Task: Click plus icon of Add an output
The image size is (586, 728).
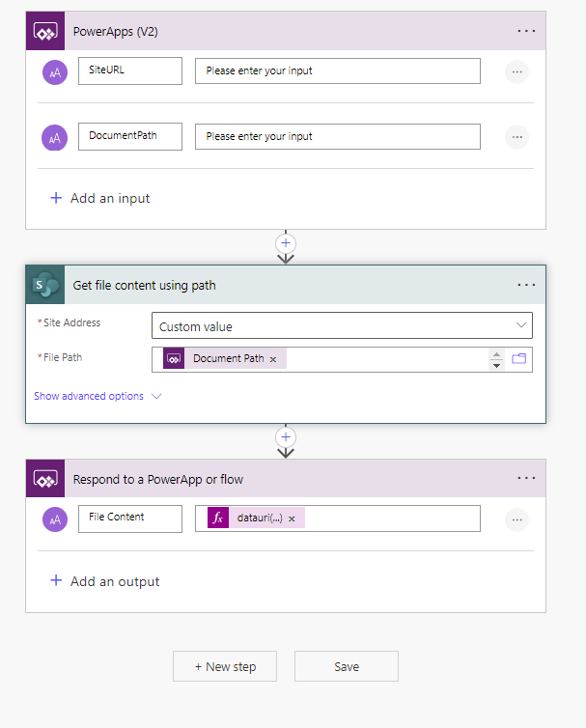Action: (x=56, y=580)
